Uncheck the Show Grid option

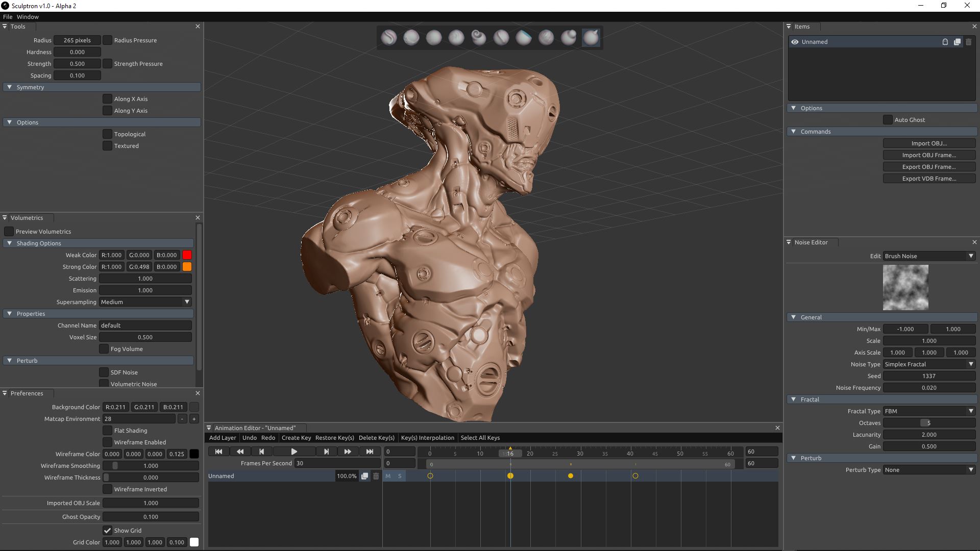coord(107,531)
